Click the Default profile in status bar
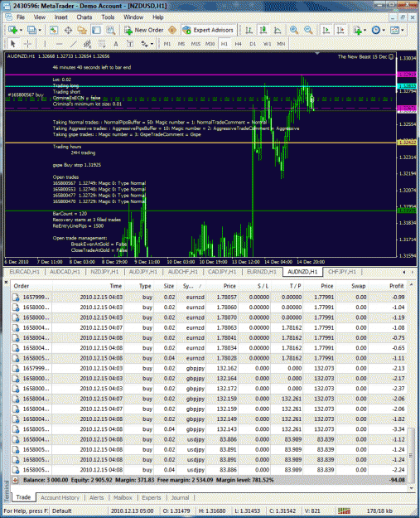This screenshot has height=518, width=420. [62, 511]
